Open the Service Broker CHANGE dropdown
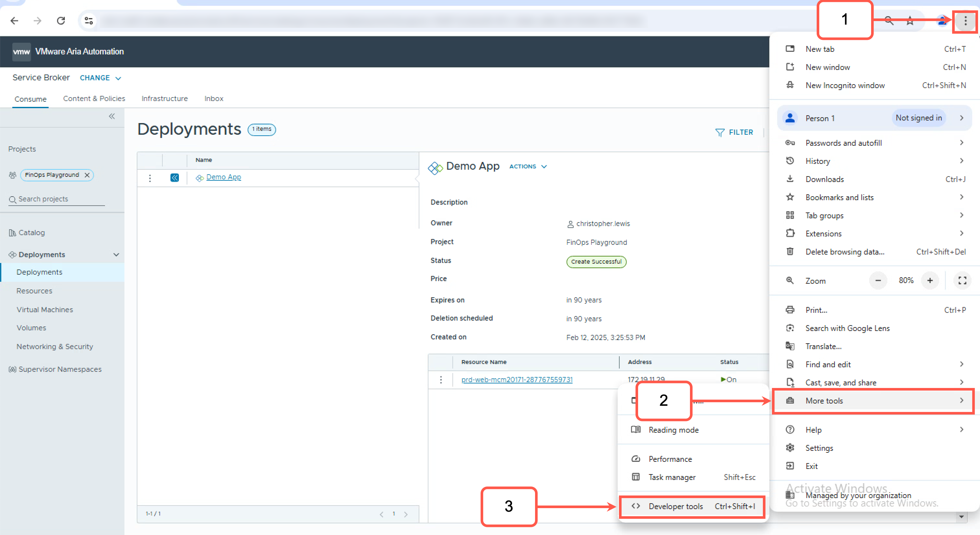 tap(100, 78)
